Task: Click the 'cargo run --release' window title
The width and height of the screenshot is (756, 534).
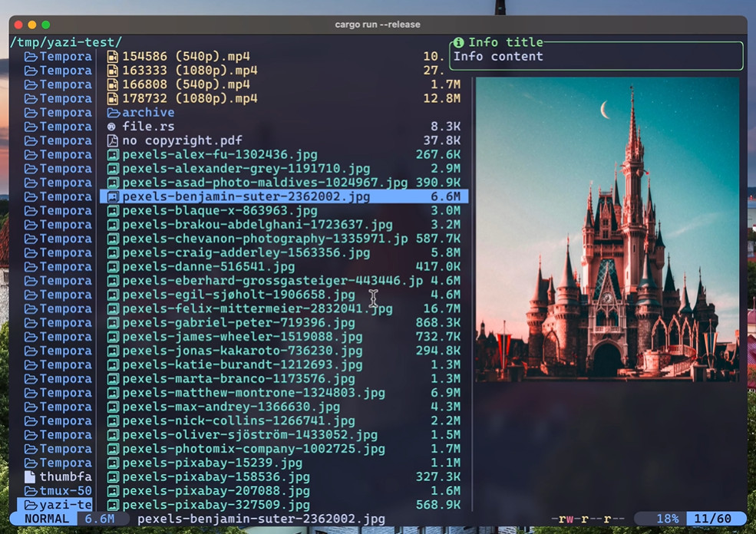Action: point(378,25)
